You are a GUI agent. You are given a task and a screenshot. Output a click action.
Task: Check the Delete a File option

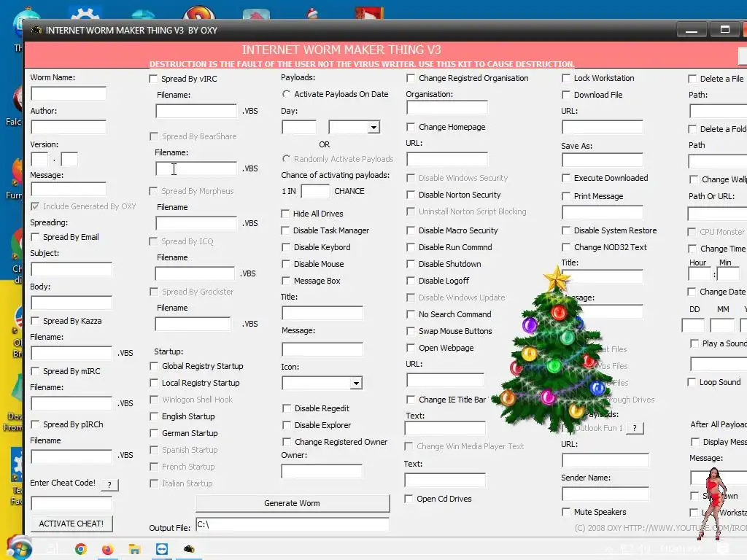pyautogui.click(x=692, y=79)
